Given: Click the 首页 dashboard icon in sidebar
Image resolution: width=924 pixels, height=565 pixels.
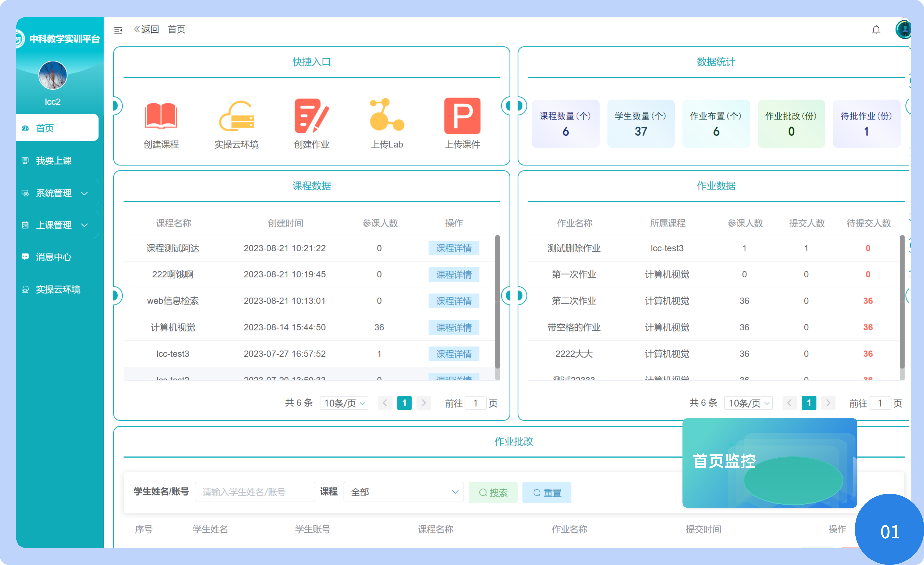Looking at the screenshot, I should [x=25, y=128].
